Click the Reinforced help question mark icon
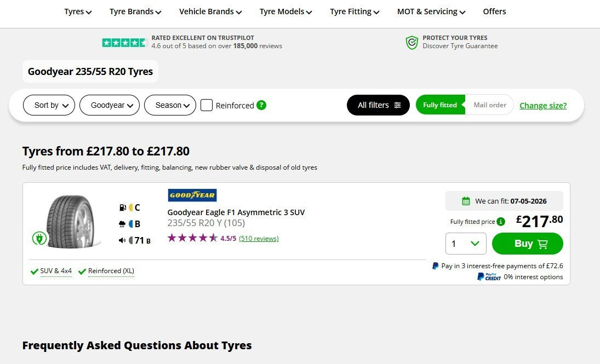Image resolution: width=600 pixels, height=364 pixels. tap(261, 105)
